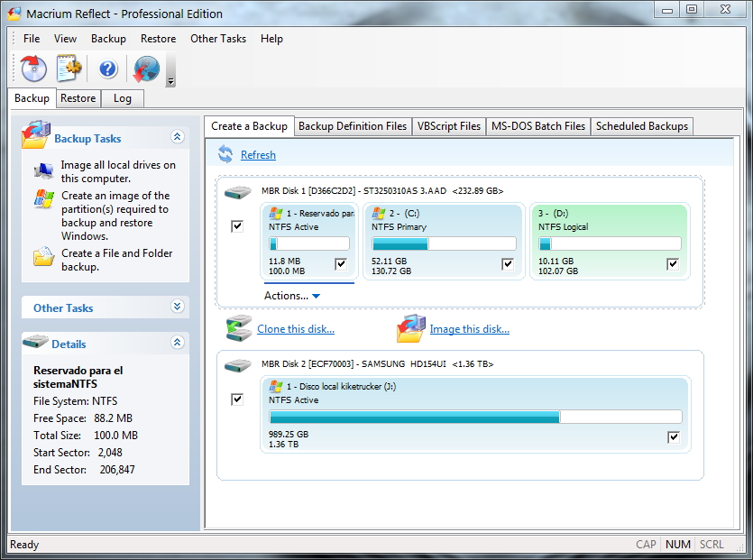753x560 pixels.
Task: Switch to the Restore main tab
Action: click(78, 98)
